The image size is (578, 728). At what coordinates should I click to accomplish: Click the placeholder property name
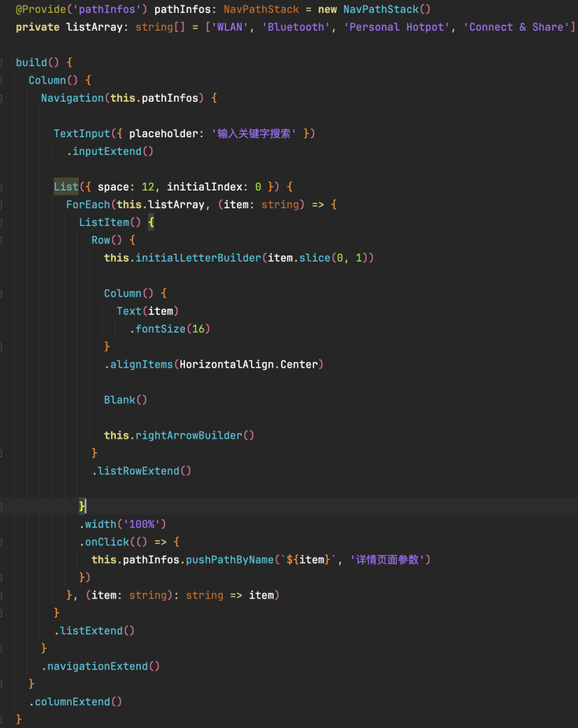pos(164,134)
